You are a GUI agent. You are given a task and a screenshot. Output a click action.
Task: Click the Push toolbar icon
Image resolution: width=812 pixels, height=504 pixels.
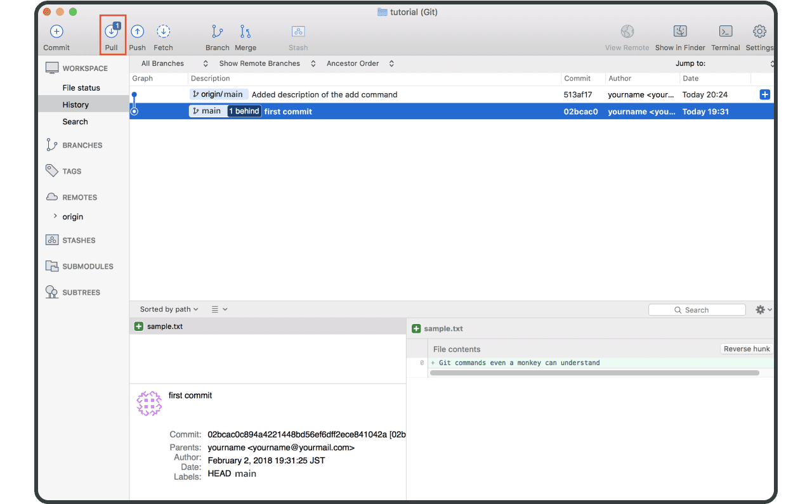pos(137,31)
